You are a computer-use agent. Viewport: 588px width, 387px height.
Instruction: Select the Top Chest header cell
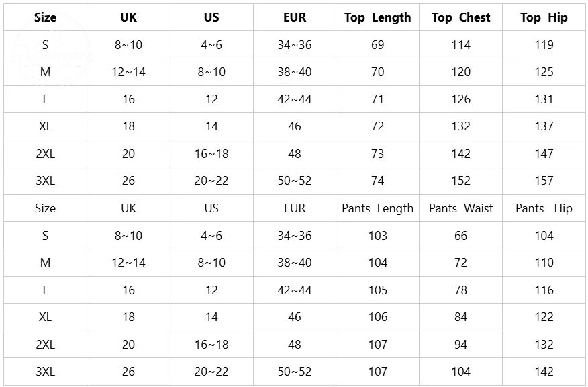(x=461, y=17)
